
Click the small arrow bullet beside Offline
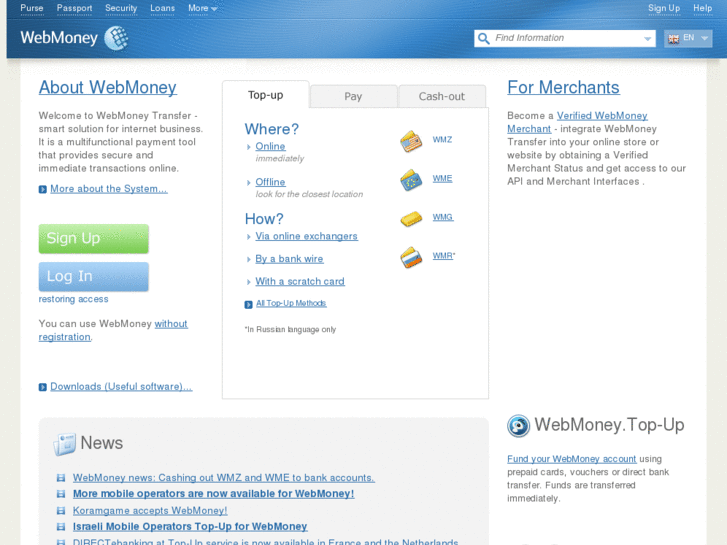[249, 183]
